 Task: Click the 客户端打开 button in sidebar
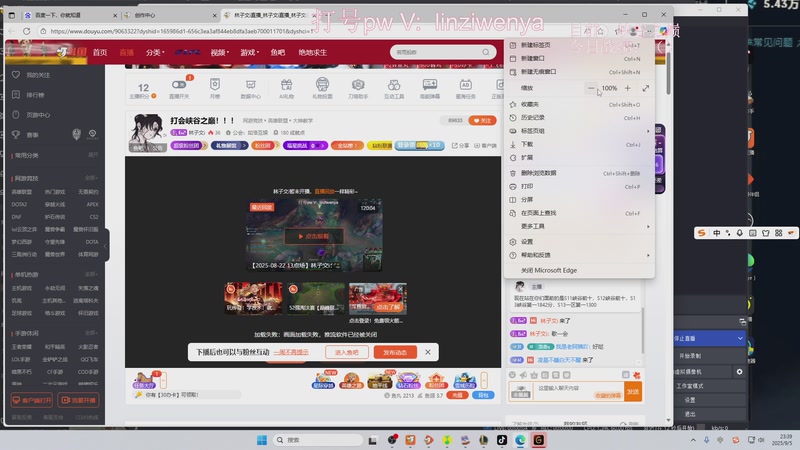point(32,400)
